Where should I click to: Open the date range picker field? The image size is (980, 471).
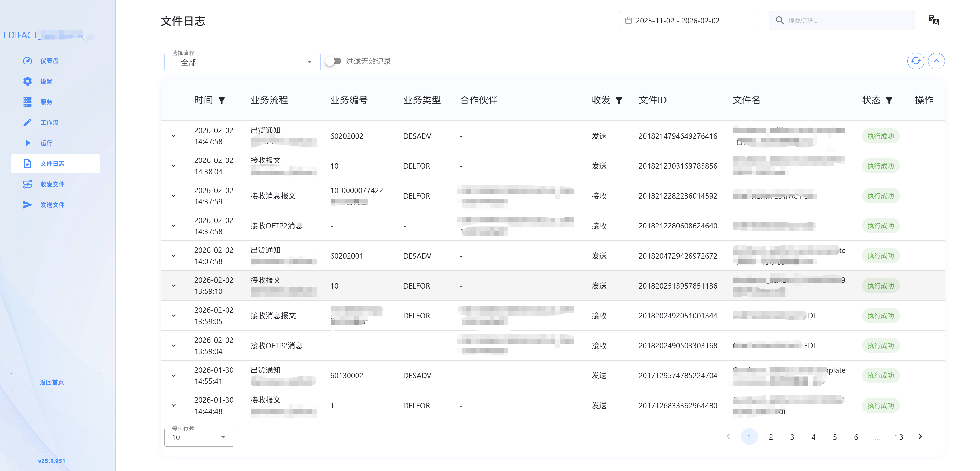(x=686, y=21)
